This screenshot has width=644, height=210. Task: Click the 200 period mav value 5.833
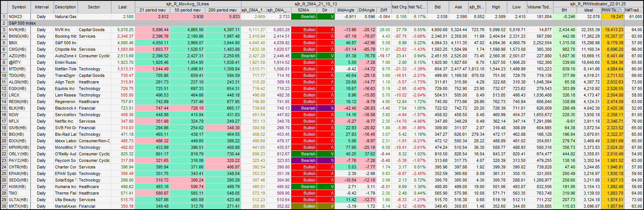[x=223, y=17]
